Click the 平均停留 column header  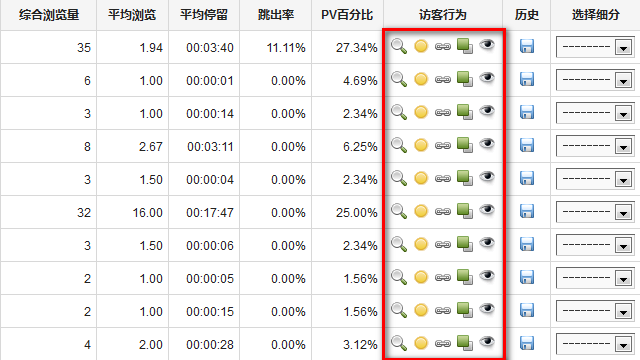[204, 15]
